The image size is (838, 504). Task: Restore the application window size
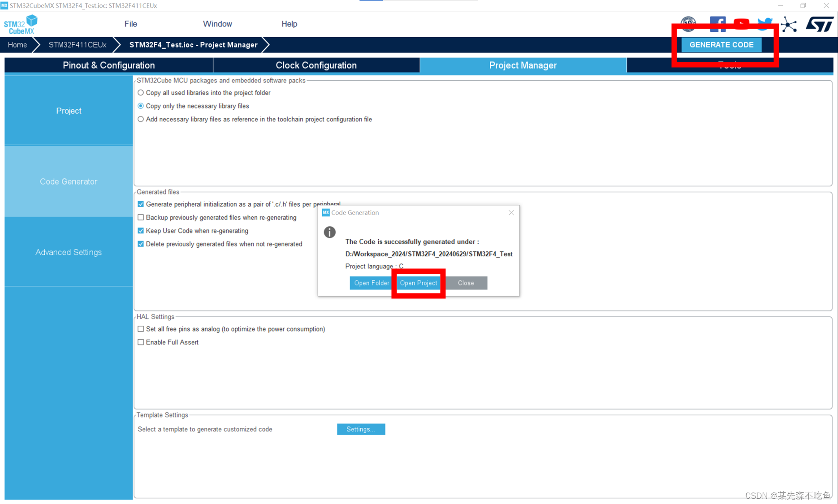[x=803, y=5]
